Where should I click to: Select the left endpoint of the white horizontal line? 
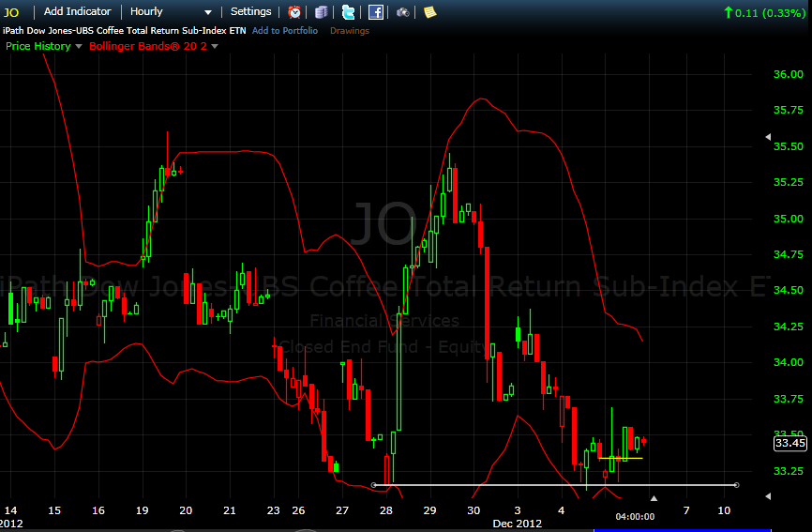[374, 485]
